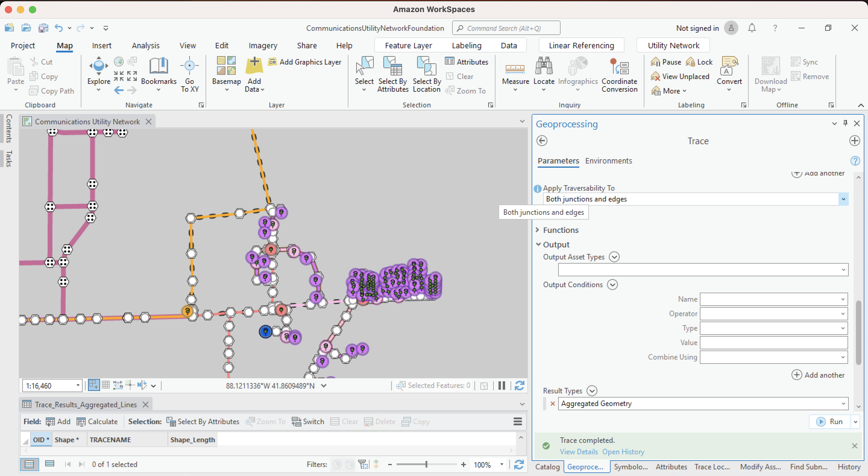This screenshot has width=868, height=476.
Task: Click Add another under Output Conditions
Action: pos(818,375)
